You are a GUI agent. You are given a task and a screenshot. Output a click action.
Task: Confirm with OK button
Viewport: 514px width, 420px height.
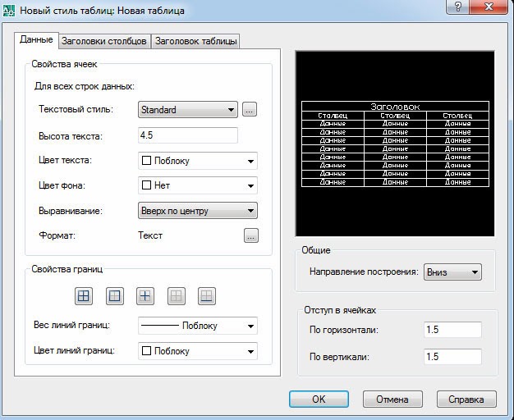319,399
